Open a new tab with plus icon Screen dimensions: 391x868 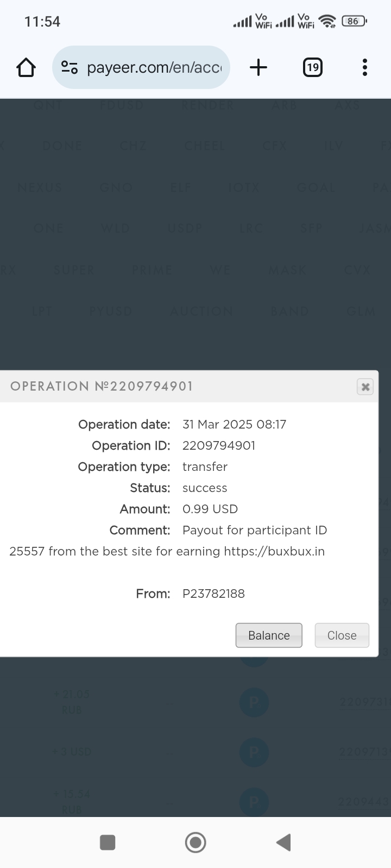[x=258, y=67]
